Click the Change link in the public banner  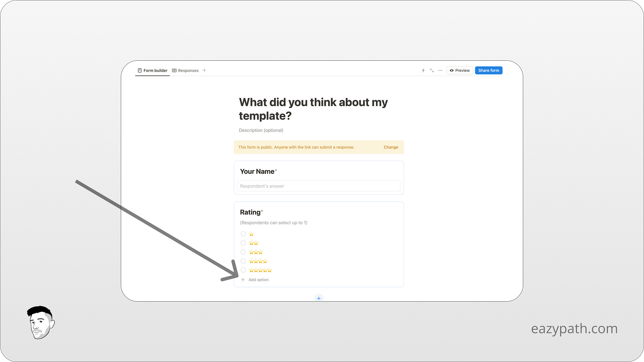390,147
